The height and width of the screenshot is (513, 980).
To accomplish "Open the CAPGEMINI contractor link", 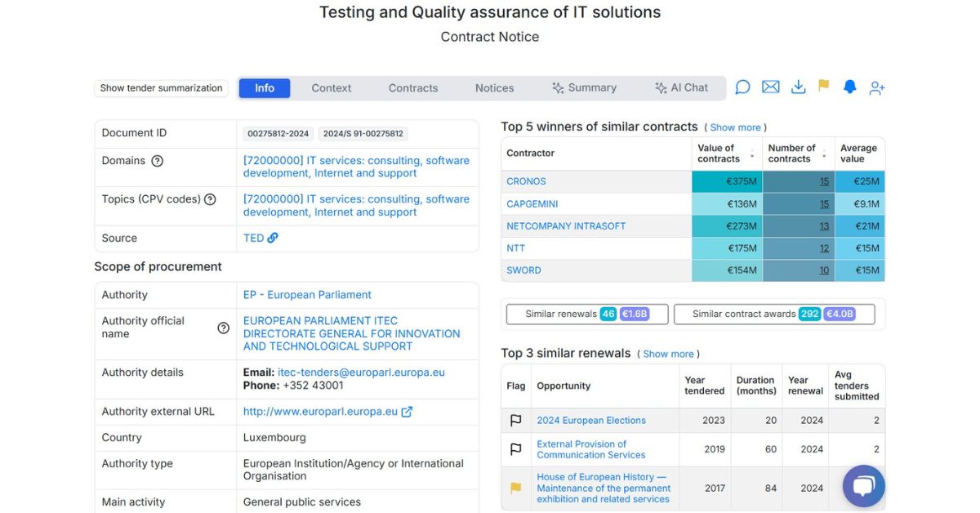I will pyautogui.click(x=532, y=204).
